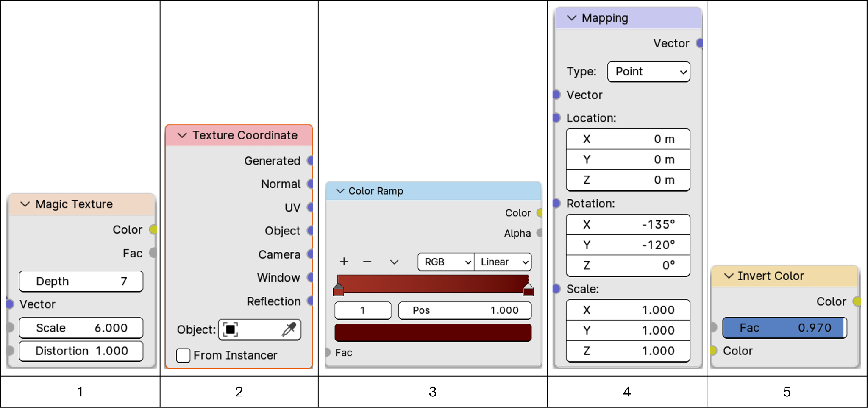Open the Linear interpolation dropdown
The width and height of the screenshot is (868, 410).
[503, 262]
